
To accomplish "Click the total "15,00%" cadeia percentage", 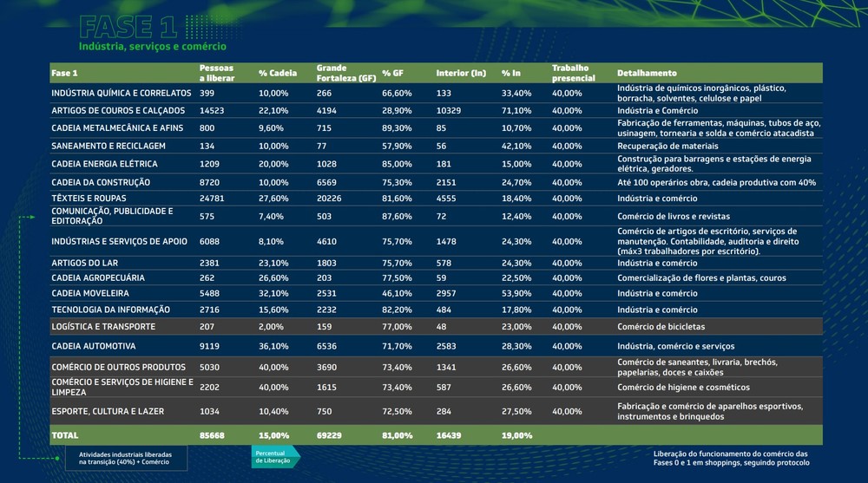I will click(x=273, y=435).
